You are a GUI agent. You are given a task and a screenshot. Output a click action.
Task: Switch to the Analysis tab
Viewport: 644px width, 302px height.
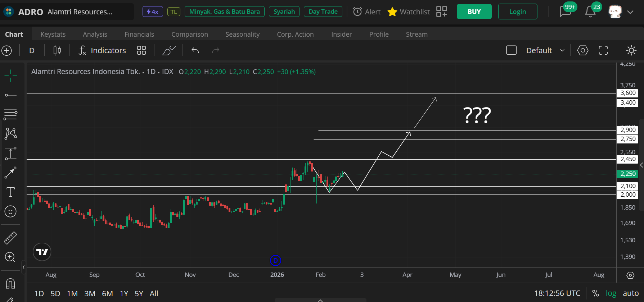[x=95, y=34]
